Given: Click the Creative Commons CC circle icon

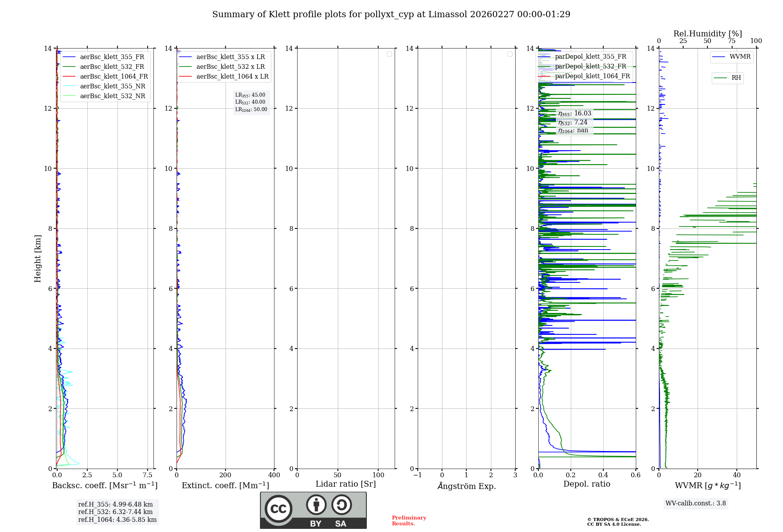Looking at the screenshot, I should [278, 509].
